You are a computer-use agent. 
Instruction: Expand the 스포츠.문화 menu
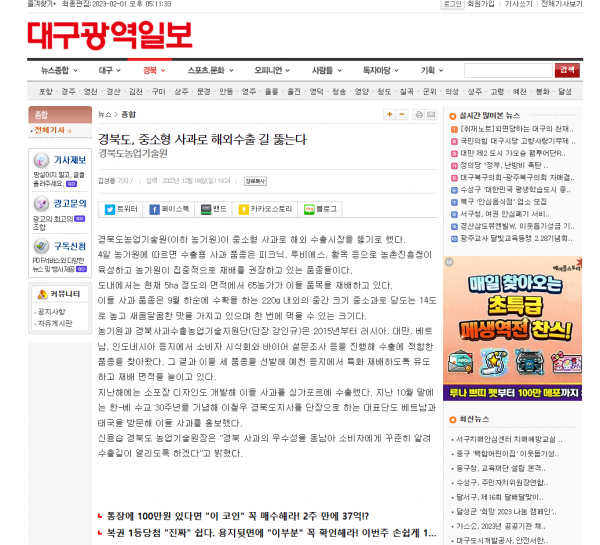pos(210,70)
